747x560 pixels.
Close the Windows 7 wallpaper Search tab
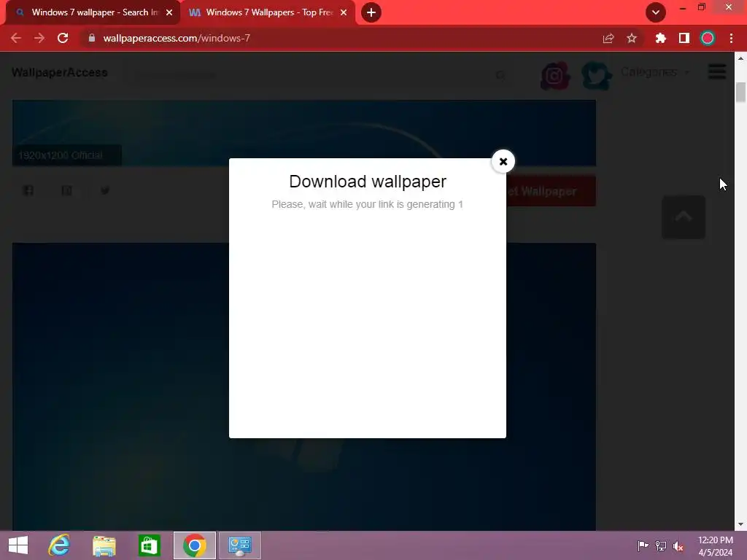coord(169,12)
